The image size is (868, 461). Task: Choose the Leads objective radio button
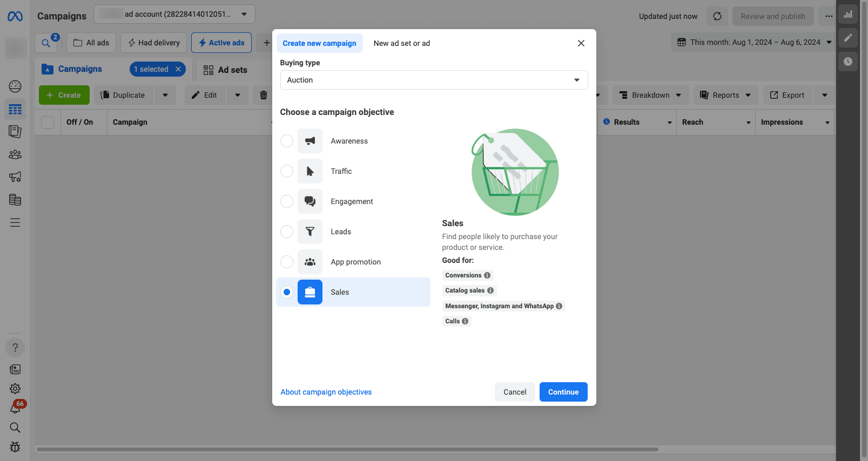[287, 232]
